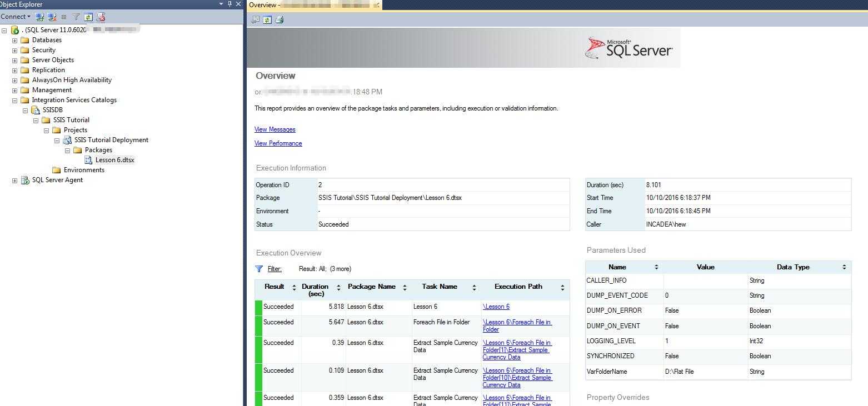Expand the Server Objects folder
This screenshot has width=868, height=406.
(14, 60)
